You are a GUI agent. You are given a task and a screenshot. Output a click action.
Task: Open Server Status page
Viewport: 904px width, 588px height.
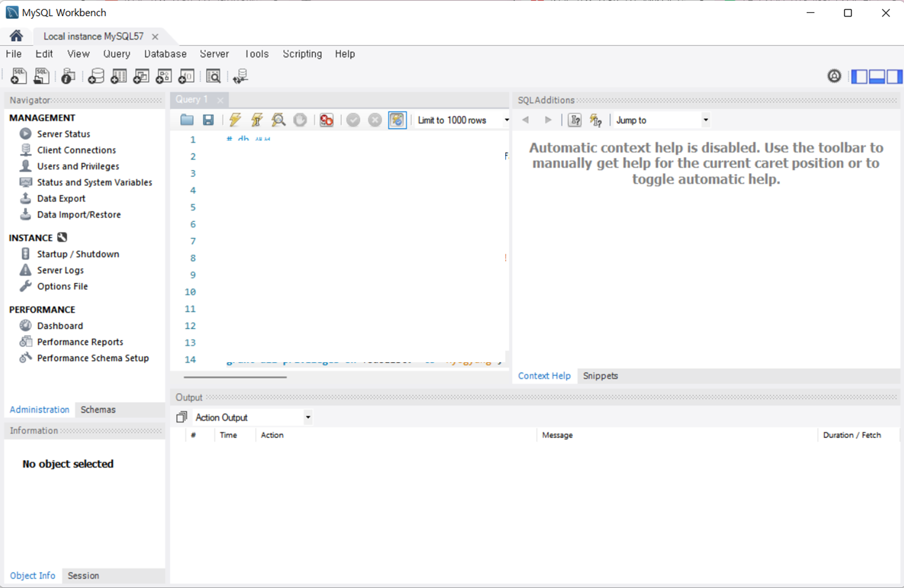(x=63, y=134)
